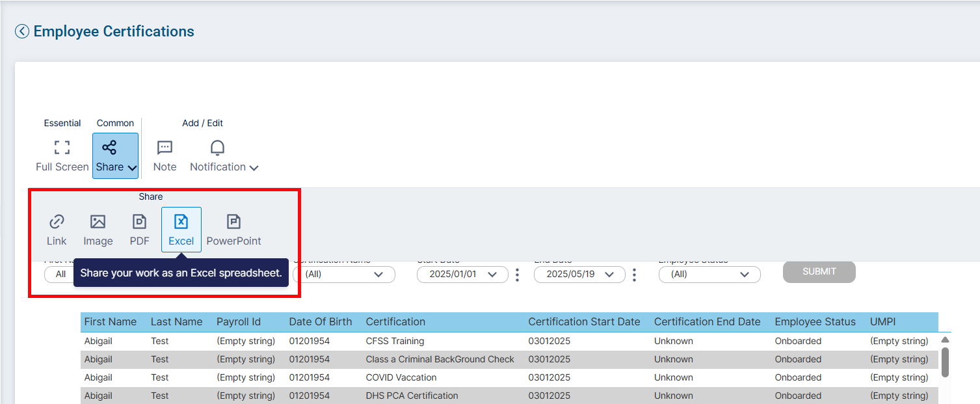
Task: Open End Date more options dots
Action: pos(634,275)
